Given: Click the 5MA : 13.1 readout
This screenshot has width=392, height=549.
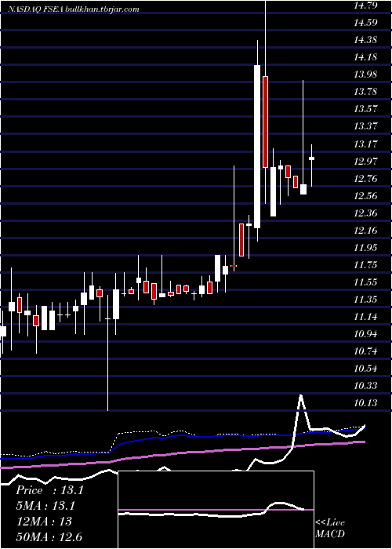Looking at the screenshot, I should 45,506.
